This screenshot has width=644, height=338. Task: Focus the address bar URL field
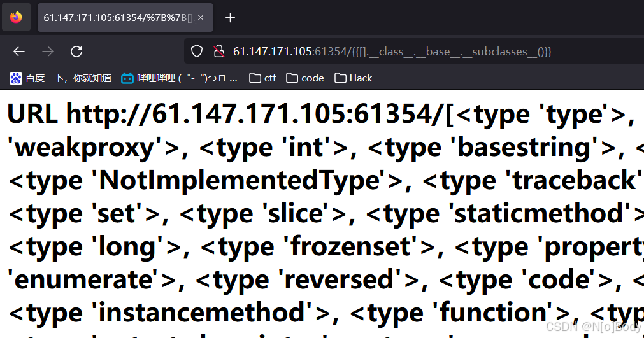[414, 52]
